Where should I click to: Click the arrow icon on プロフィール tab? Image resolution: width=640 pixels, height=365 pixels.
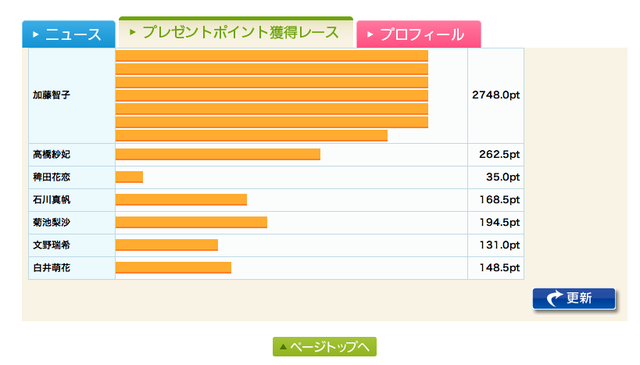pos(370,35)
